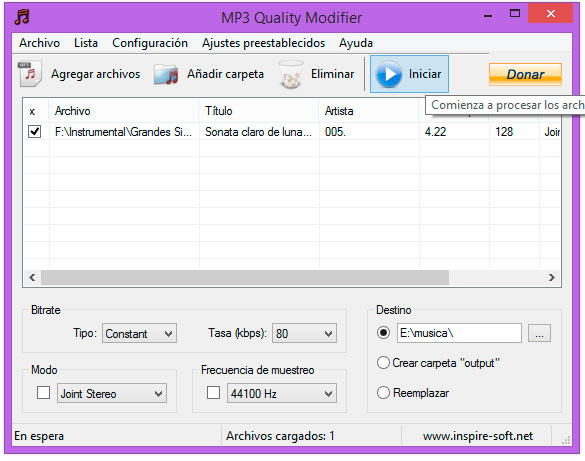This screenshot has width=585, height=461.
Task: Click the yellow Donar button
Action: tap(525, 74)
